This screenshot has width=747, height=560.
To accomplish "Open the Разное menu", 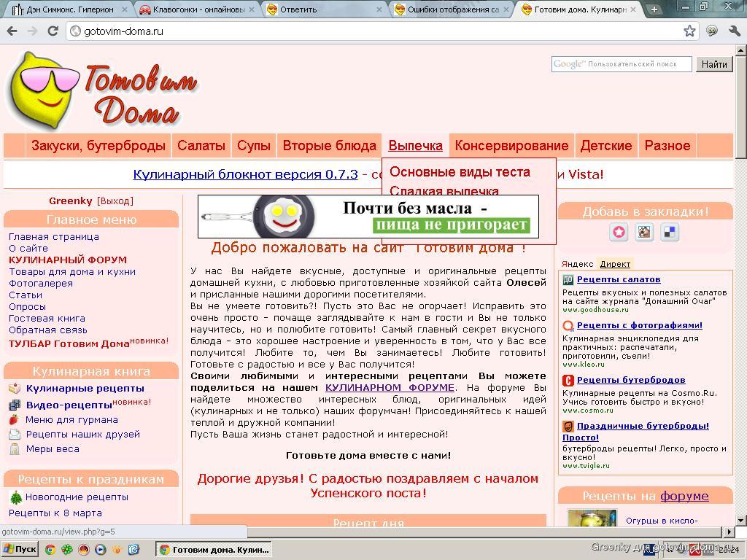I will (667, 146).
